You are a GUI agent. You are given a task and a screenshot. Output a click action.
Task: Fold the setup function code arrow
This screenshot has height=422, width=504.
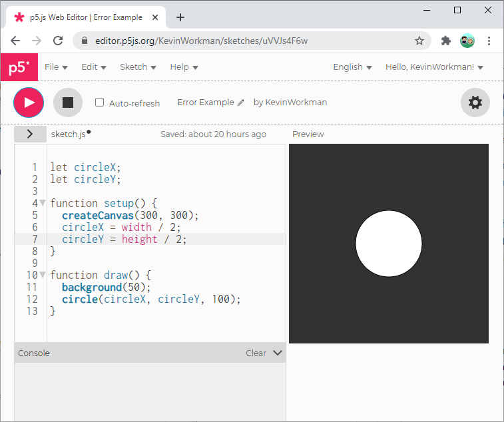(43, 203)
